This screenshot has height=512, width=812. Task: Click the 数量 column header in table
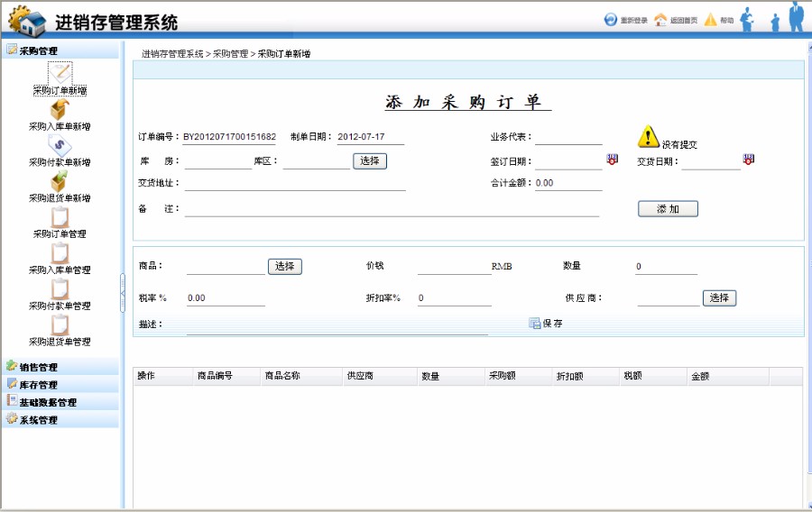[451, 377]
